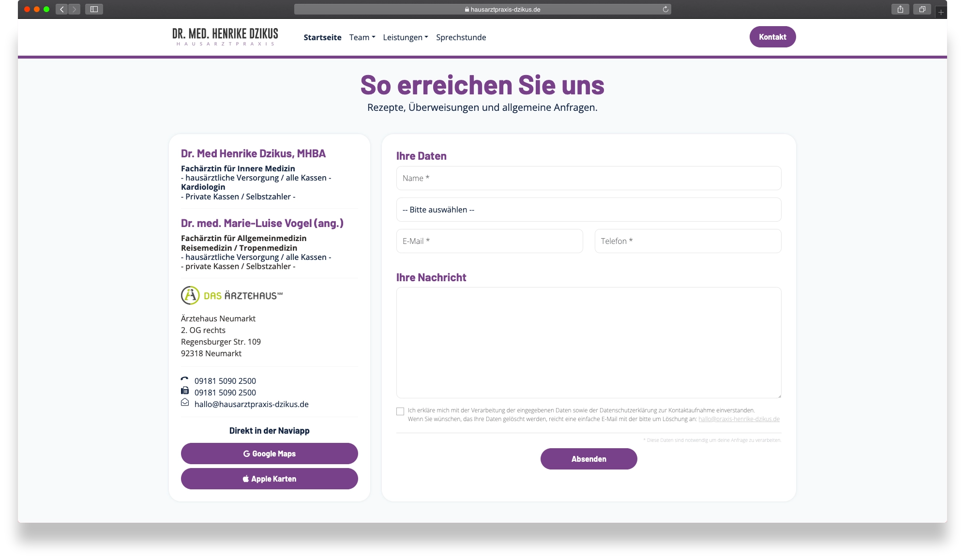965x560 pixels.
Task: Click the required-data footnote text
Action: point(712,440)
